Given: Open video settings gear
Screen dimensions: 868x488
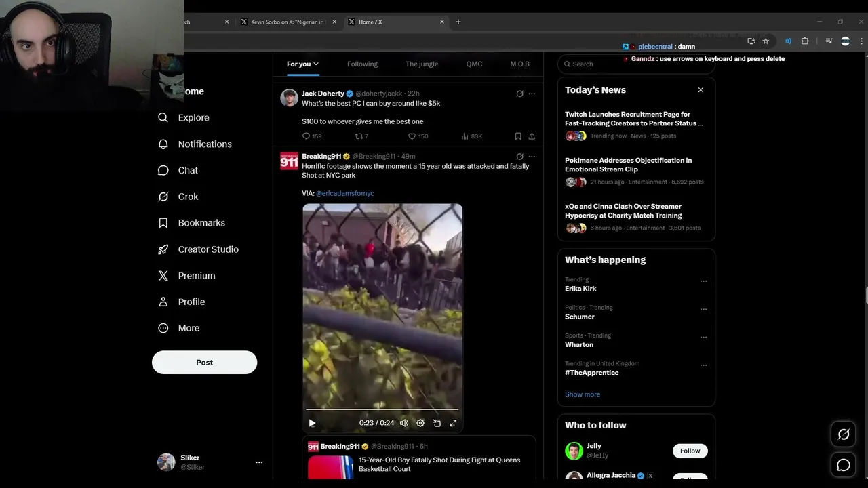Looking at the screenshot, I should click(x=420, y=423).
